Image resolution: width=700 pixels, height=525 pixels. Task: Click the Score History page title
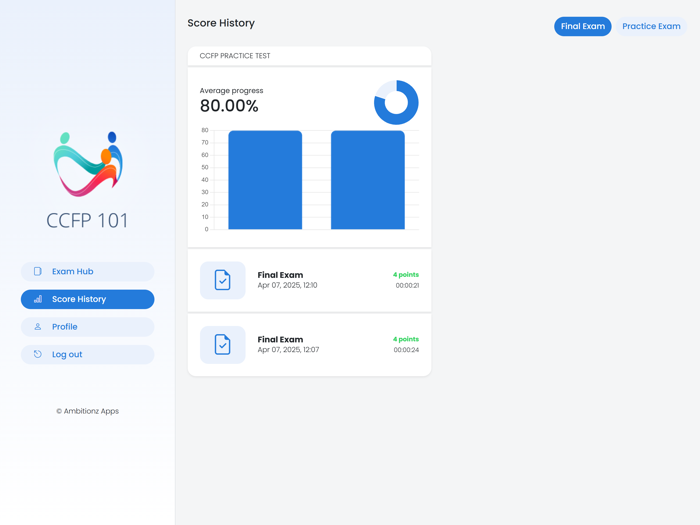(x=221, y=23)
